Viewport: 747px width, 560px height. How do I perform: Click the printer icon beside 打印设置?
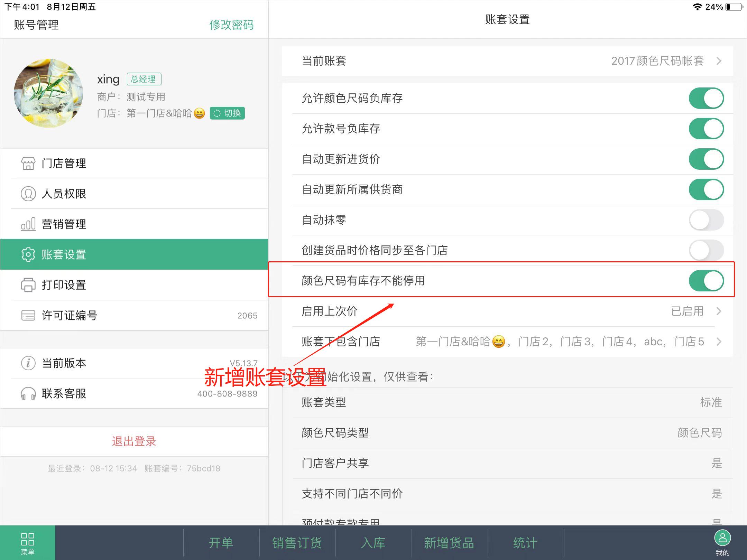click(x=28, y=285)
